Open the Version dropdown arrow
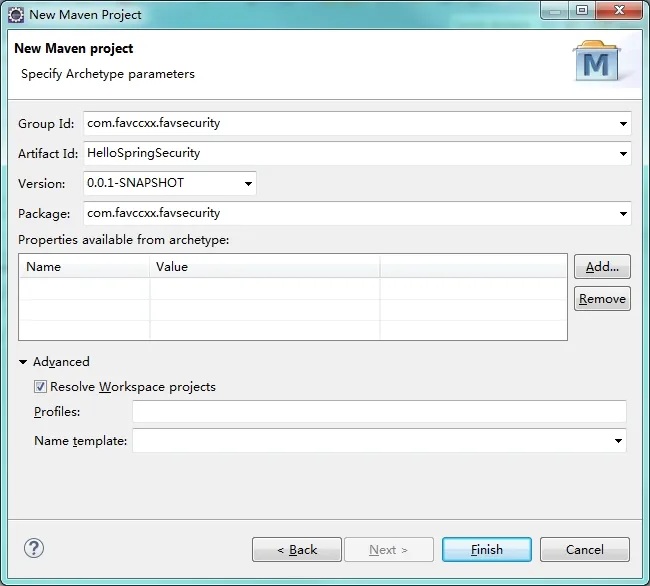This screenshot has width=650, height=586. 248,184
